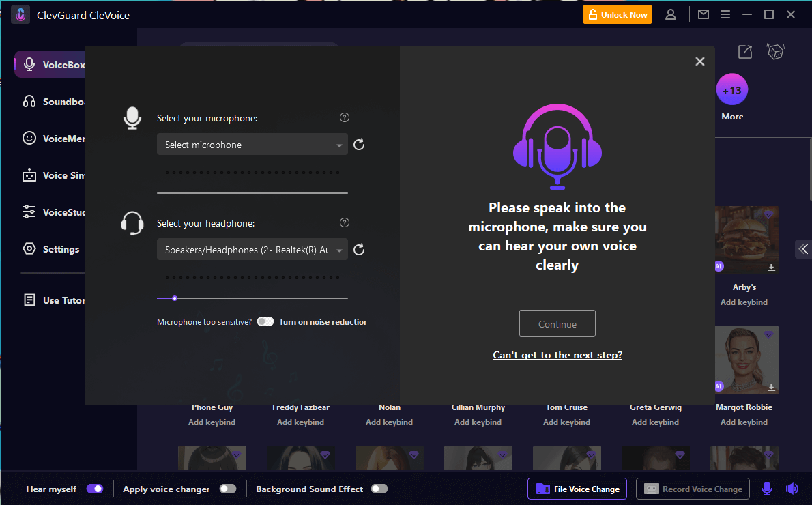Add keybind for Margot Robbie
The width and height of the screenshot is (812, 505).
click(x=744, y=422)
